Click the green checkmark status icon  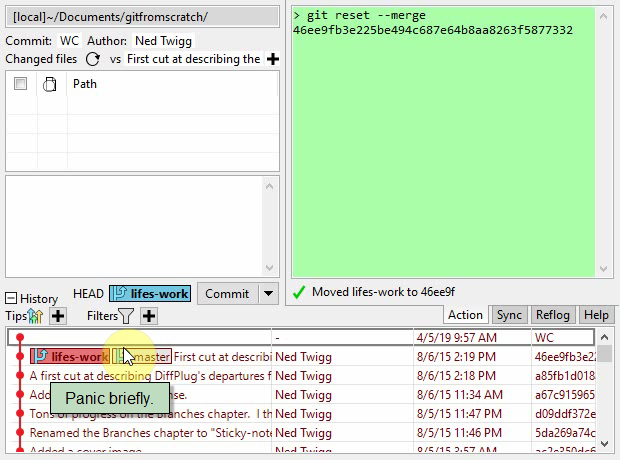point(299,292)
